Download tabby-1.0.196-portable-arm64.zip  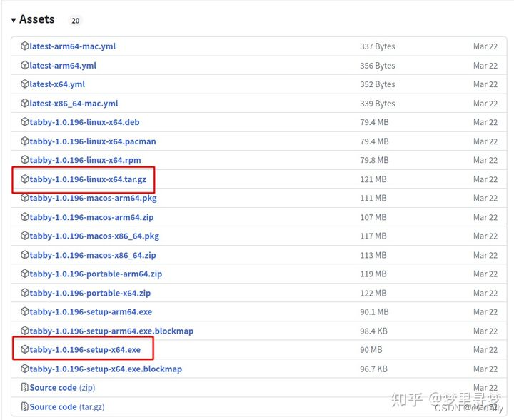click(96, 274)
